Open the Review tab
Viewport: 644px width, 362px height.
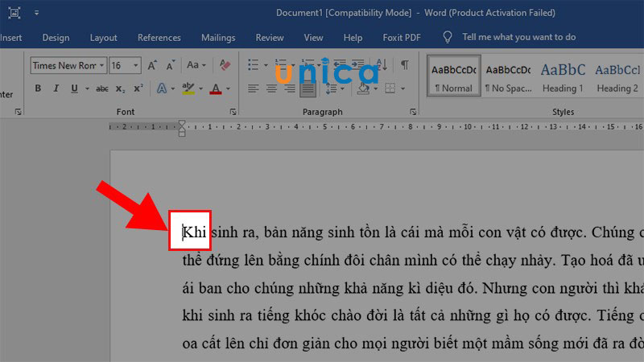pyautogui.click(x=270, y=37)
